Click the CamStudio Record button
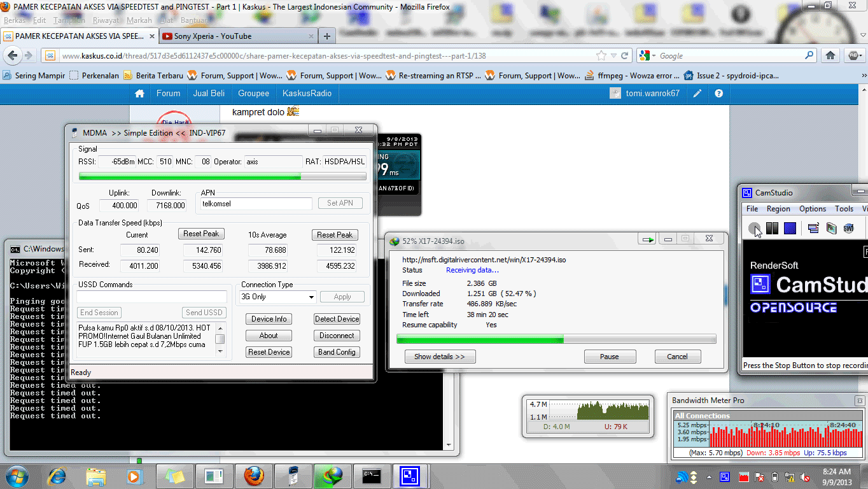The image size is (868, 489). coord(754,228)
